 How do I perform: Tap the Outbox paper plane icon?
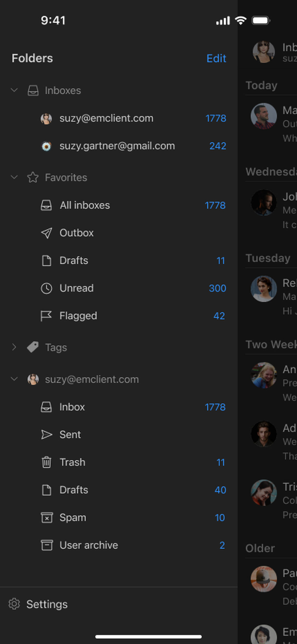pos(47,233)
